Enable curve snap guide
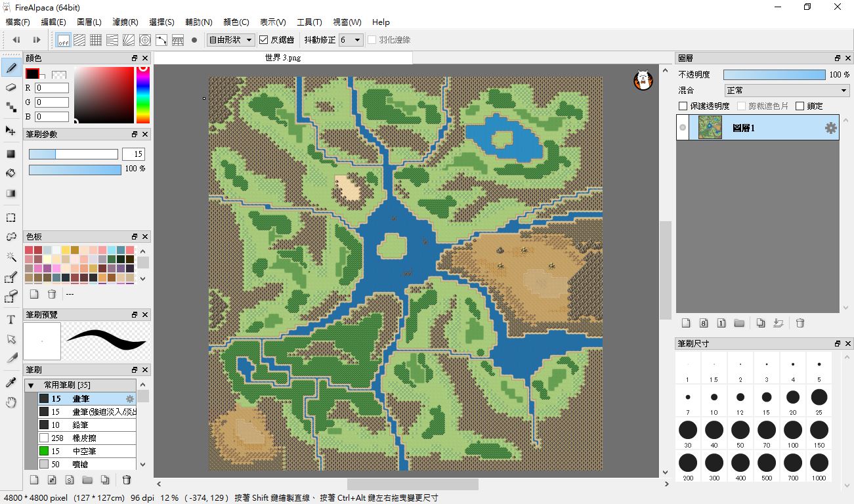Viewport: 854px width, 504px height. (x=161, y=40)
